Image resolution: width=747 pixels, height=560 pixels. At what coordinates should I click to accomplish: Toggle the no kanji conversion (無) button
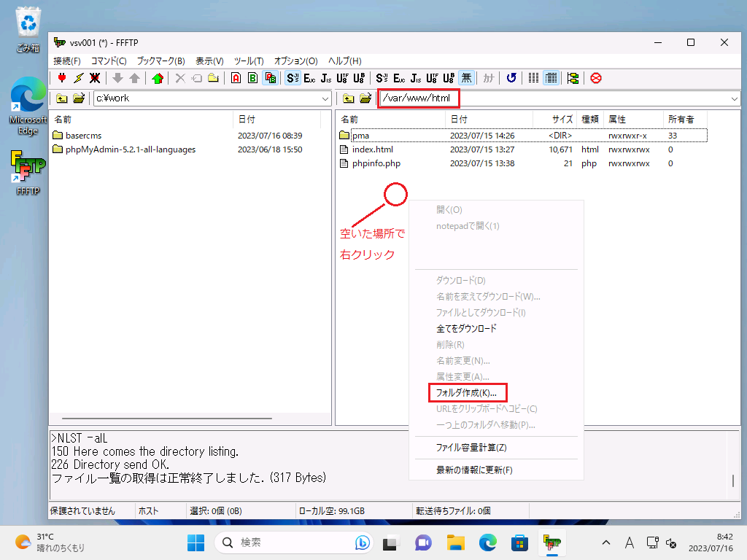466,78
